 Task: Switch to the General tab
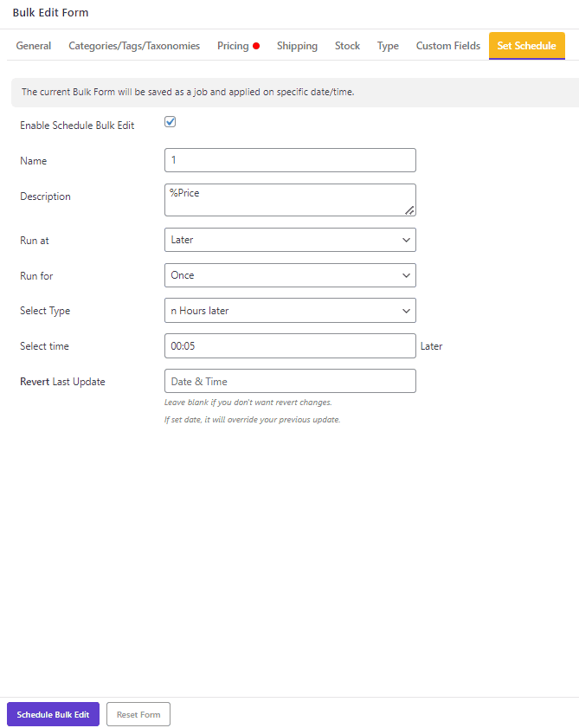[x=33, y=46]
